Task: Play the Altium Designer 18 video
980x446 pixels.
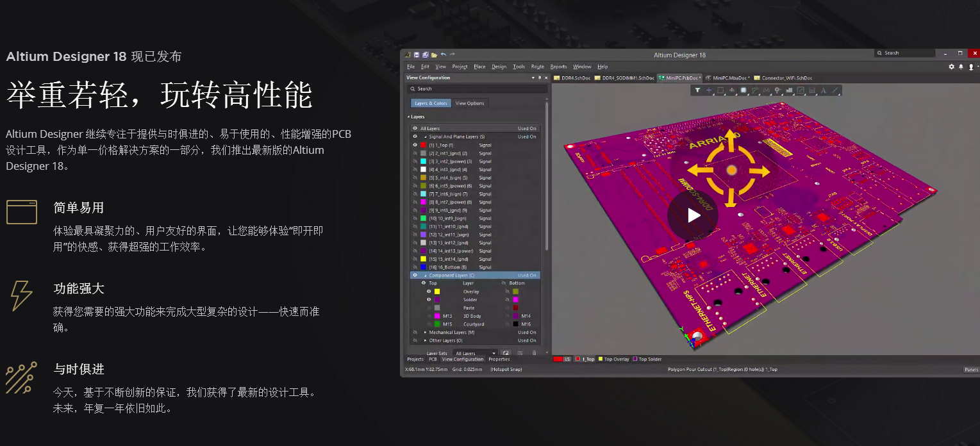Action: coord(693,215)
